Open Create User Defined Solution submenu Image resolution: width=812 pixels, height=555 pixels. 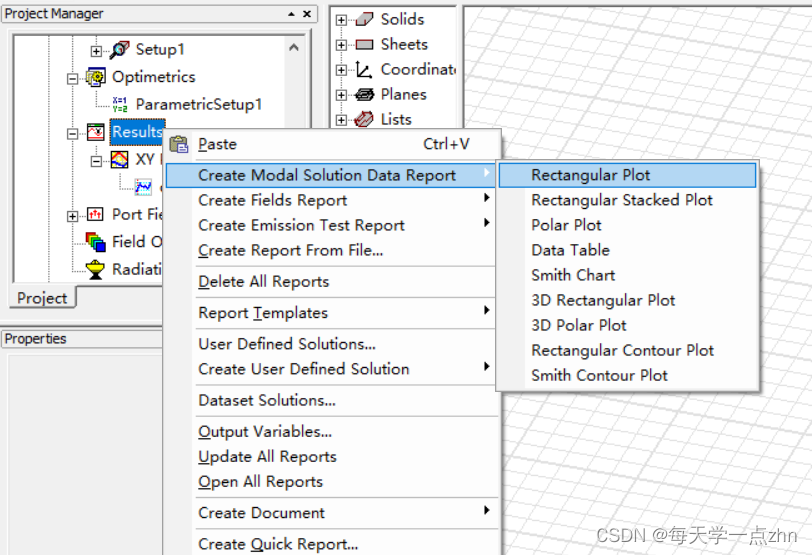coord(332,369)
